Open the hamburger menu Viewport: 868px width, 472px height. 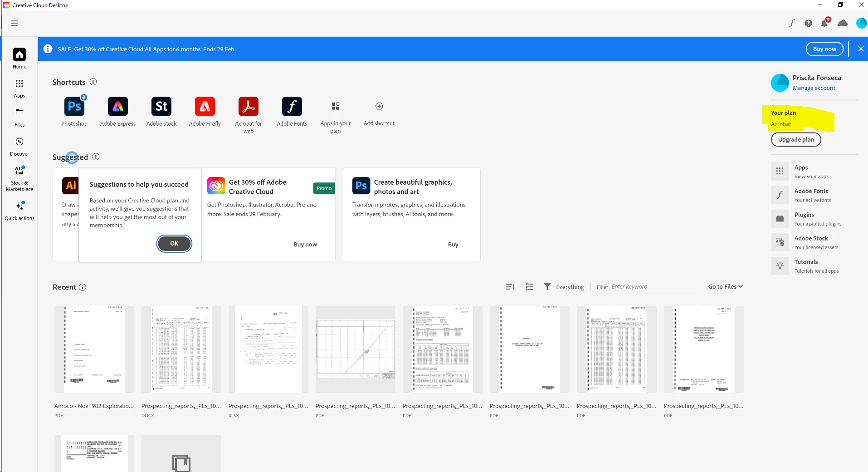pos(15,23)
